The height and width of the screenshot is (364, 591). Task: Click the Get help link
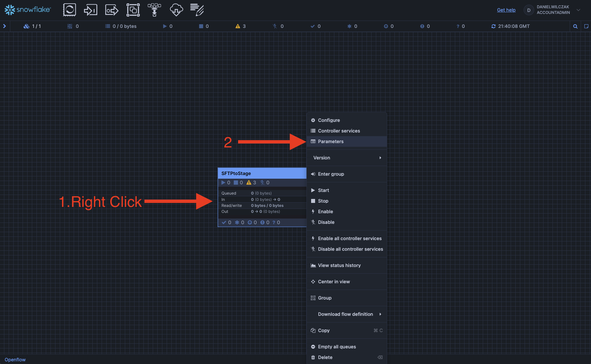[506, 10]
